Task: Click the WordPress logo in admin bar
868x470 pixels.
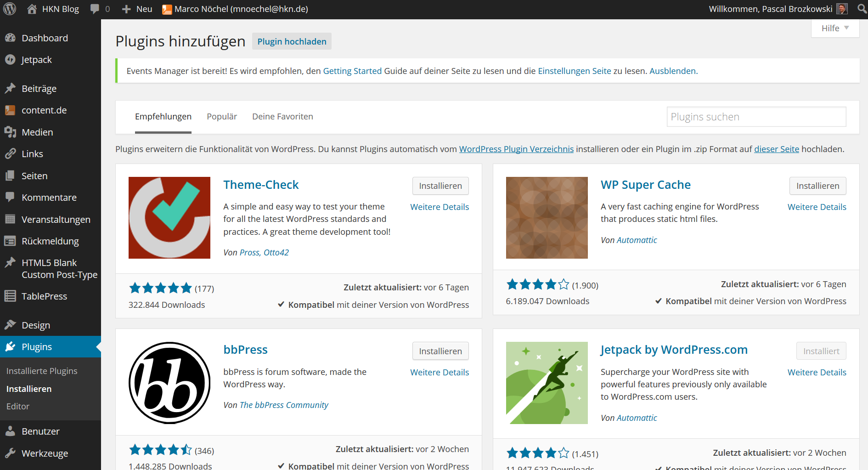Action: coord(10,9)
